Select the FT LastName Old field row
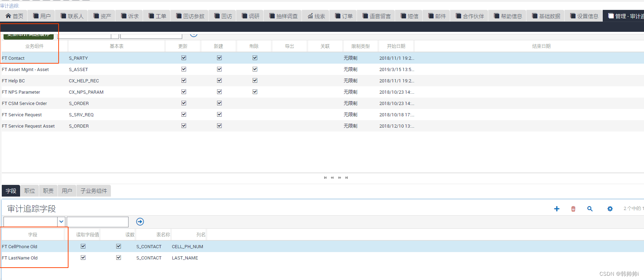Viewport: 644px width, 280px height. pyautogui.click(x=322, y=258)
